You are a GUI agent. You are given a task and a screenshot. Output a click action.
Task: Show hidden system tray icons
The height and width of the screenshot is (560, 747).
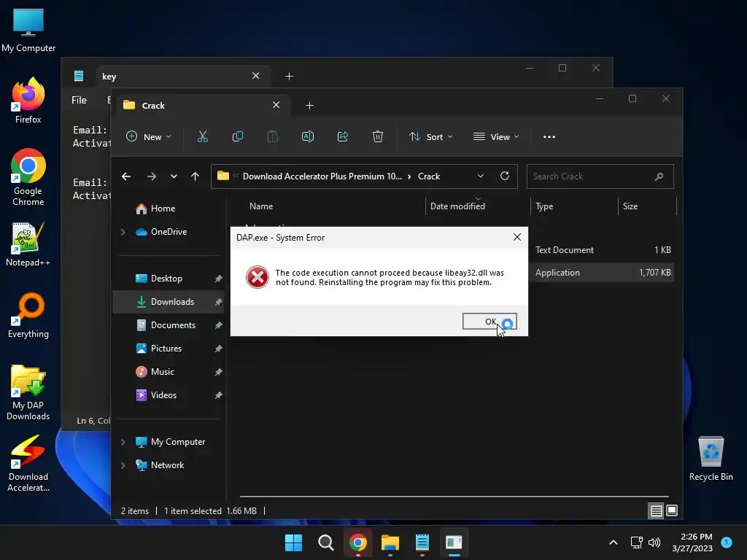click(614, 542)
